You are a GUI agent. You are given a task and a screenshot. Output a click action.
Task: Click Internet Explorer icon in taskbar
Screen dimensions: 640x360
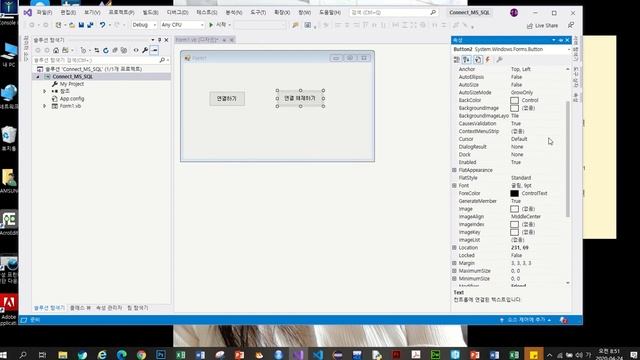point(102,354)
